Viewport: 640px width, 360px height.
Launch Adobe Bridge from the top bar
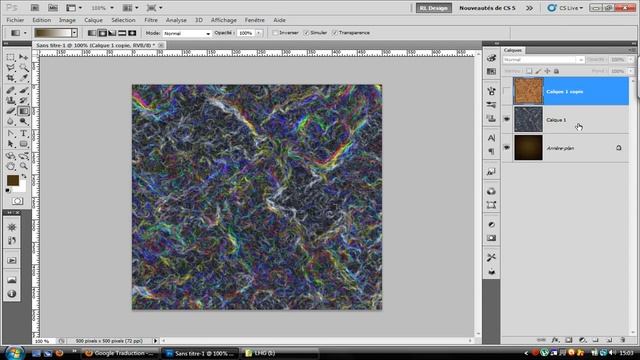pyautogui.click(x=35, y=8)
